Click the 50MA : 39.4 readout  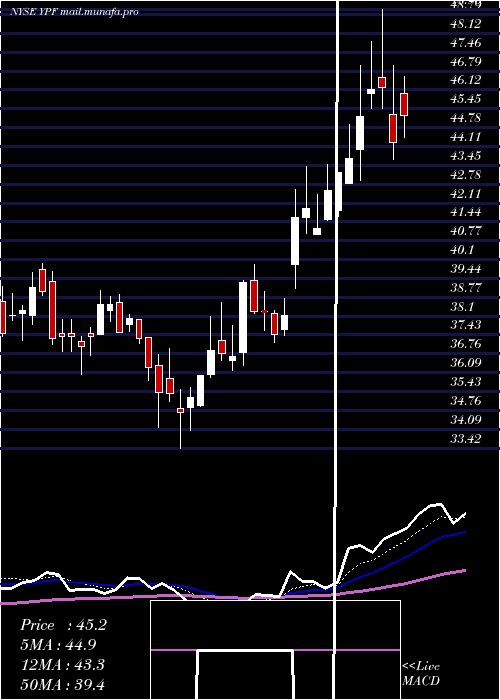click(62, 684)
